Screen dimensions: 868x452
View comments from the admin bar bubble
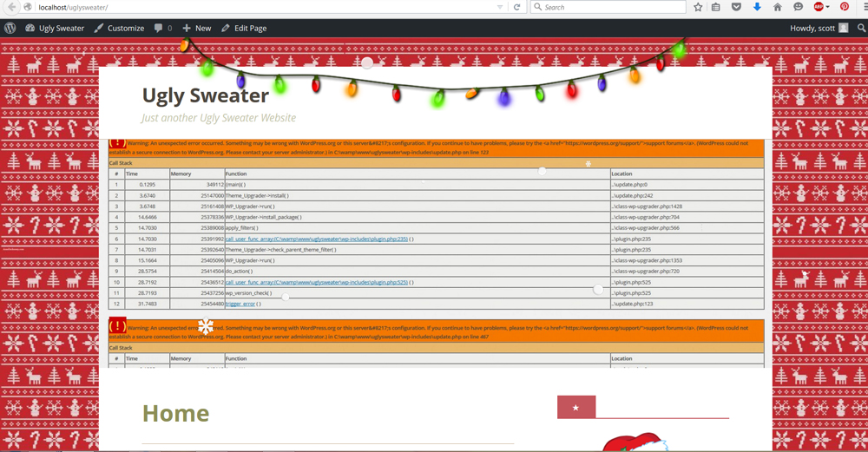pos(162,28)
